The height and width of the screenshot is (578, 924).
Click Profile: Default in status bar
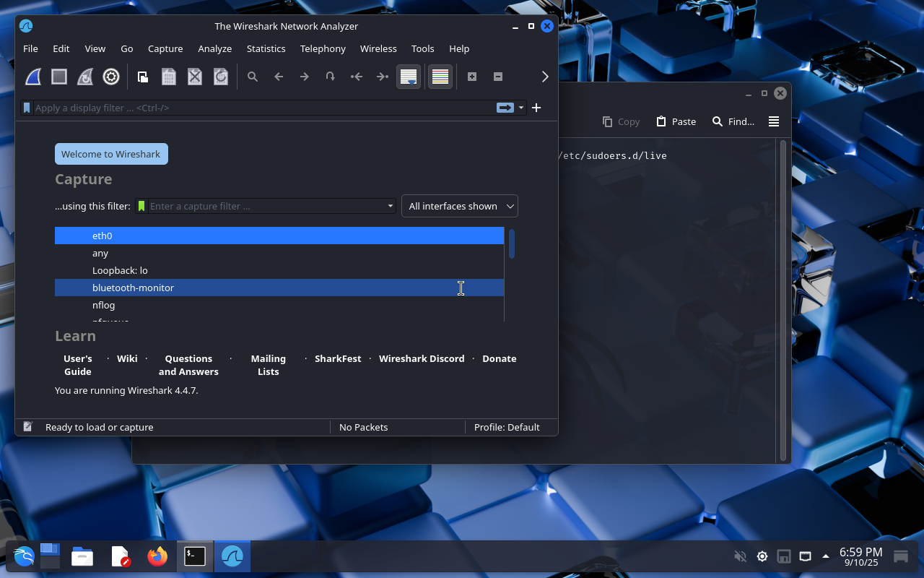click(507, 427)
